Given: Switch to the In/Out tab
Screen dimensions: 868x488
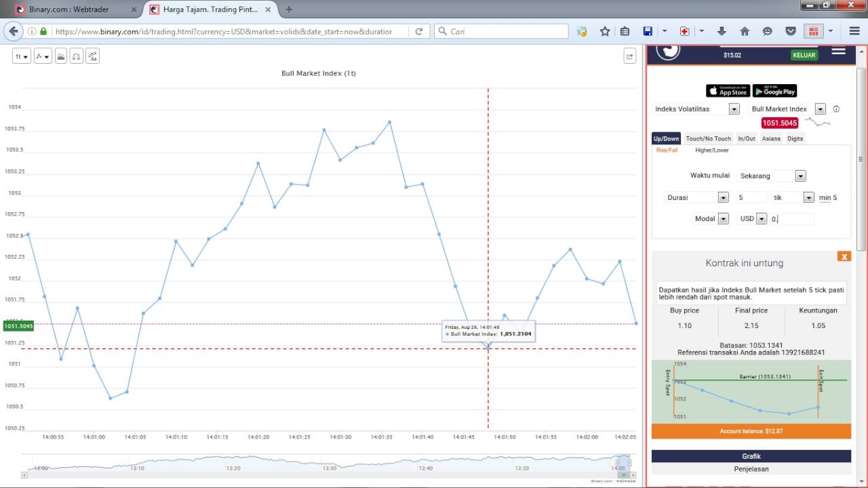Looking at the screenshot, I should point(747,138).
